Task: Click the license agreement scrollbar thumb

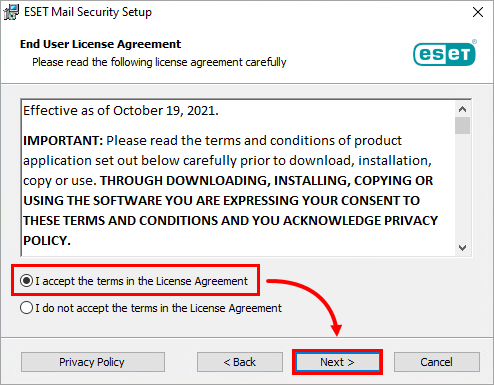Action: (462, 125)
